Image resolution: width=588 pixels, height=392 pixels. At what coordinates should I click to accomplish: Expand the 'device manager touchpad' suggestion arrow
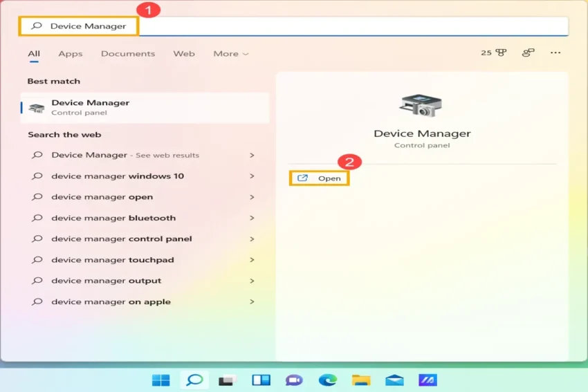pos(252,261)
